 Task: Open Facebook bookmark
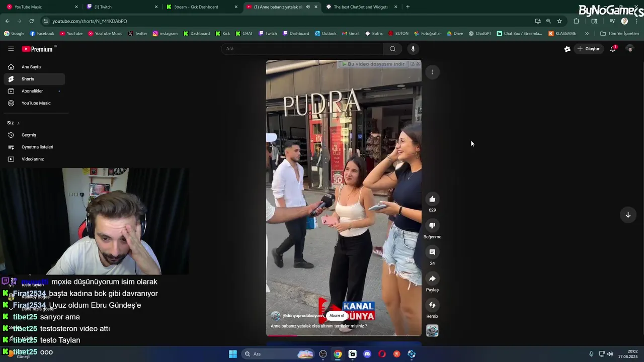[42, 34]
